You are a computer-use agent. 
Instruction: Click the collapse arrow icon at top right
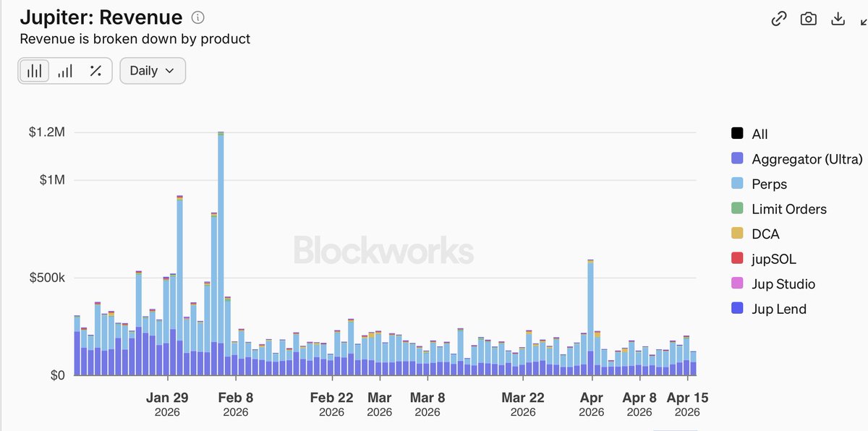pos(864,20)
